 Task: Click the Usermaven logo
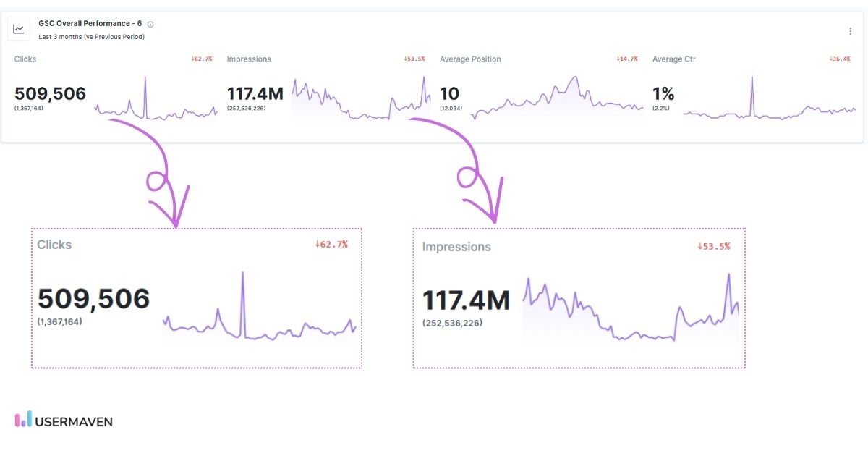pos(24,420)
